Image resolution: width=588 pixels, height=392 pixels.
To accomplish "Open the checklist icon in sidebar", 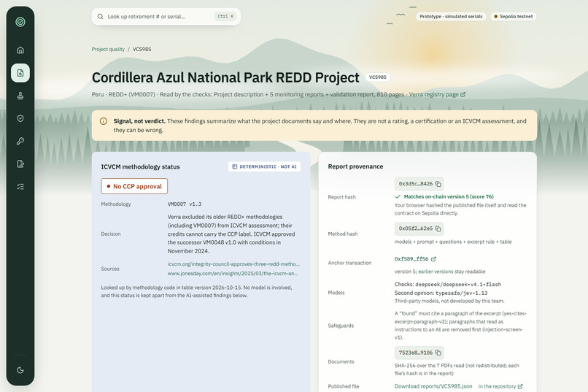I will click(20, 187).
